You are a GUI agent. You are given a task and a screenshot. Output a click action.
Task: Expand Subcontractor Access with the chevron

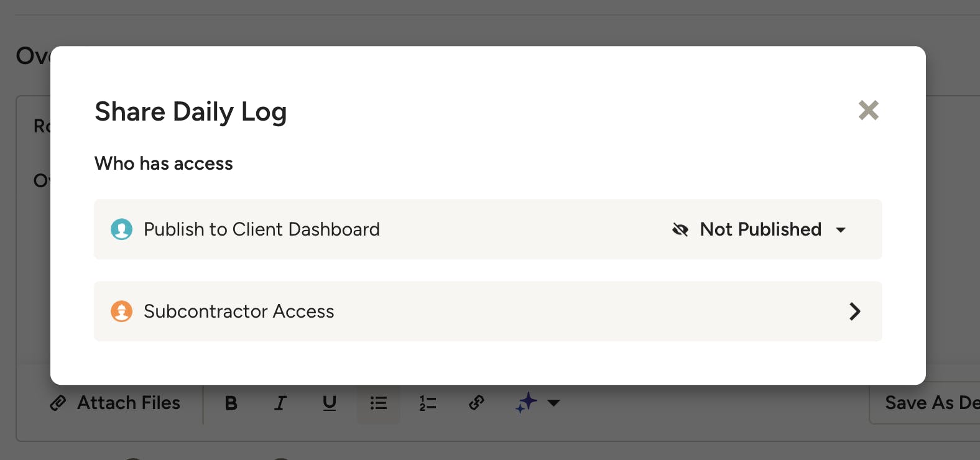coord(855,311)
